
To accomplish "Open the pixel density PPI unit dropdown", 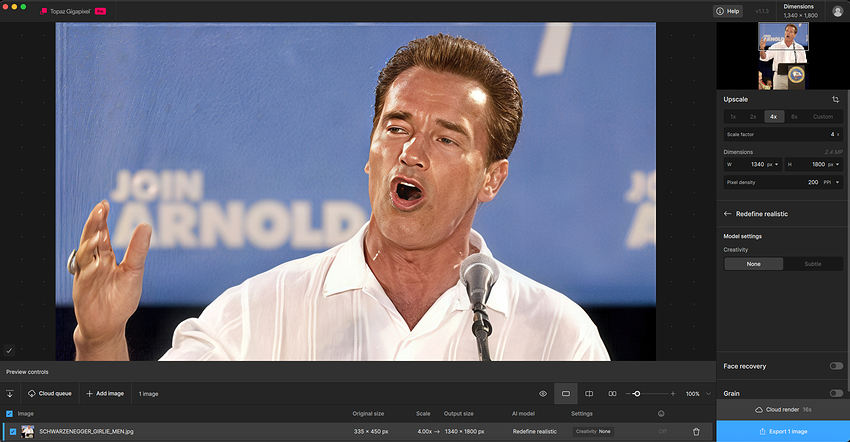I will (832, 182).
